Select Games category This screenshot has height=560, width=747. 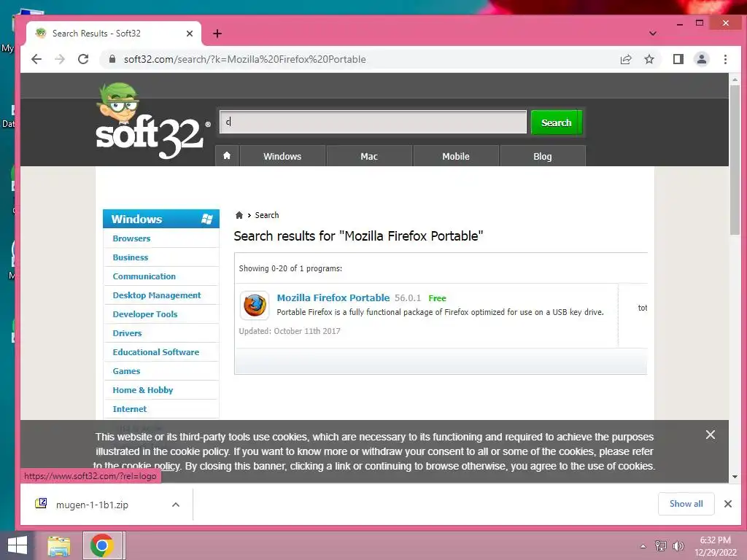point(126,371)
